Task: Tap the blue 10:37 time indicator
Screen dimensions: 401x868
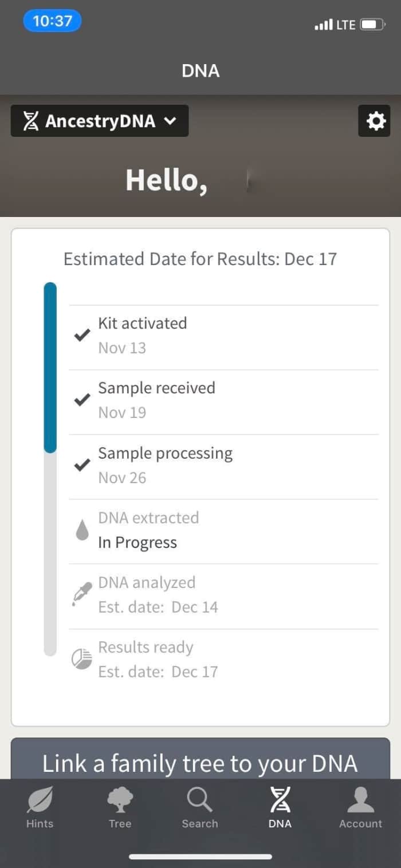Action: tap(52, 21)
